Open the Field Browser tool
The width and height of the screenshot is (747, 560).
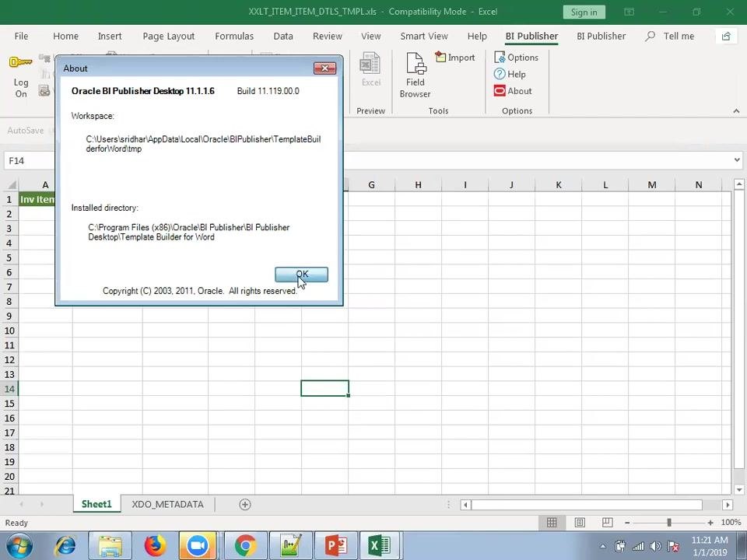[x=415, y=75]
